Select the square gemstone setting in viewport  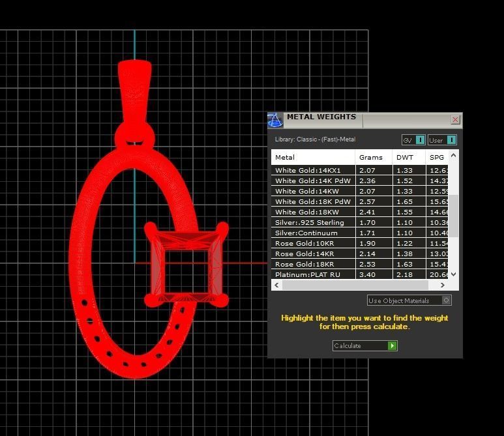coord(186,264)
